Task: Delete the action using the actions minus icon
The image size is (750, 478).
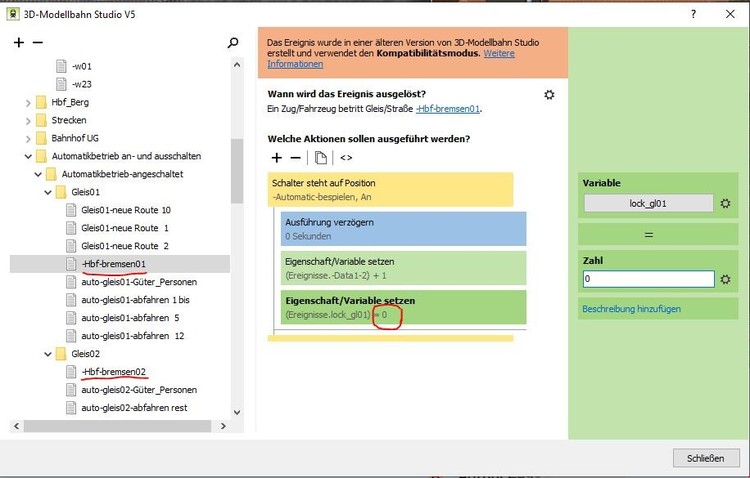Action: 296,158
